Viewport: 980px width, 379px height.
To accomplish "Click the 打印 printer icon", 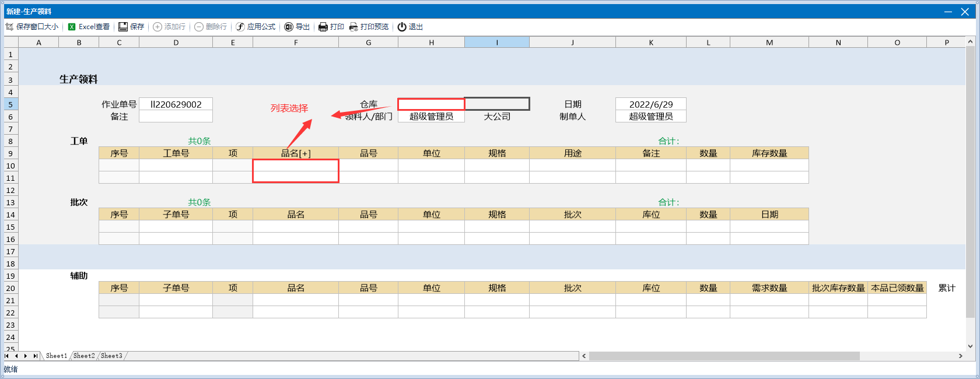I will pyautogui.click(x=323, y=27).
